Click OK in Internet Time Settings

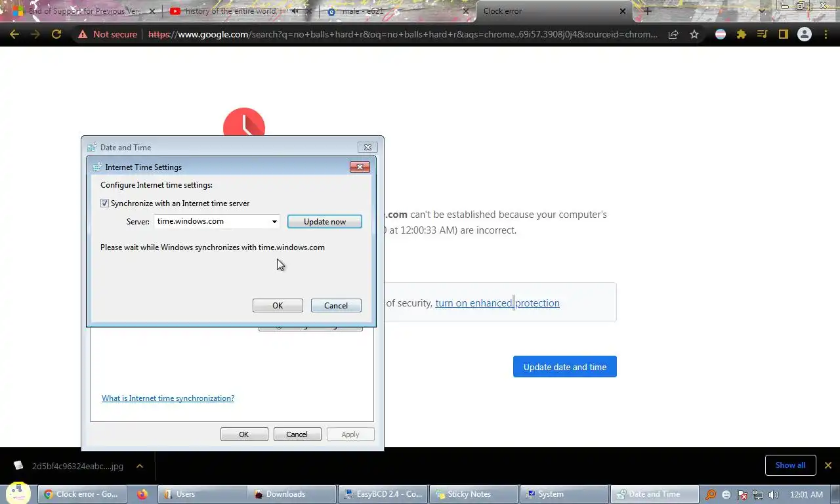278,306
